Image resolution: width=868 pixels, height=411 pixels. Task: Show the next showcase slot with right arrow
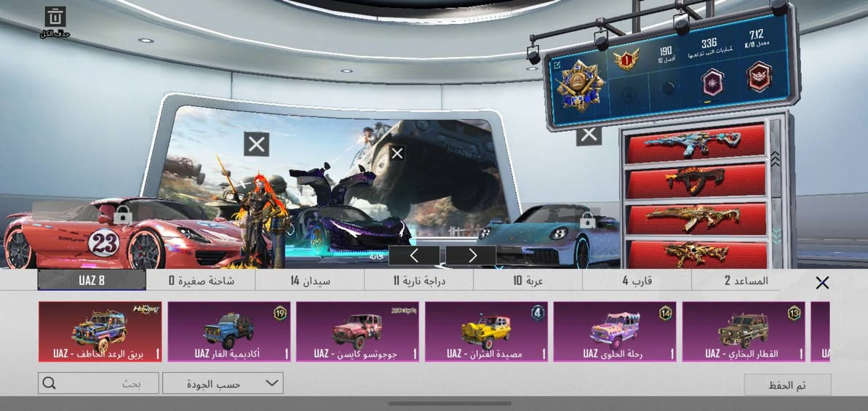[471, 255]
